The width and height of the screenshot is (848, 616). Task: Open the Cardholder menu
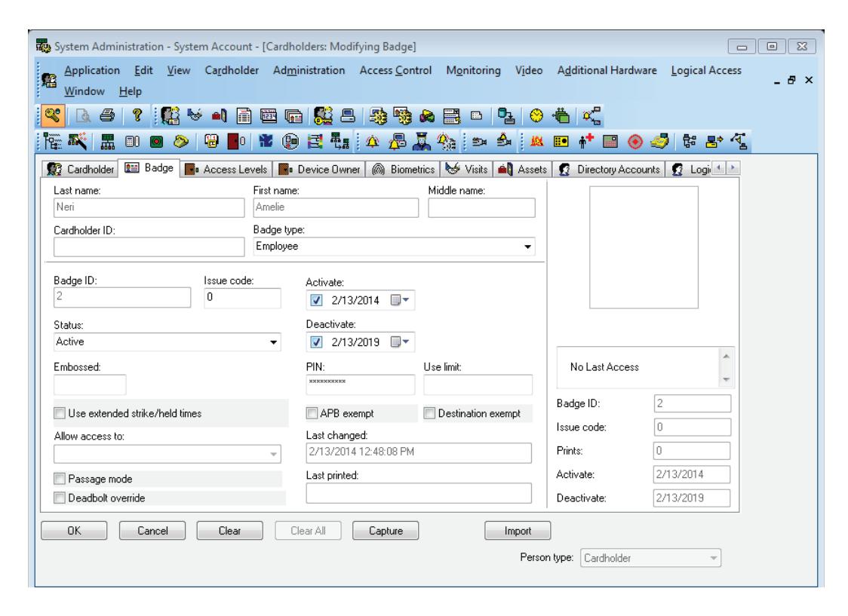[x=232, y=70]
